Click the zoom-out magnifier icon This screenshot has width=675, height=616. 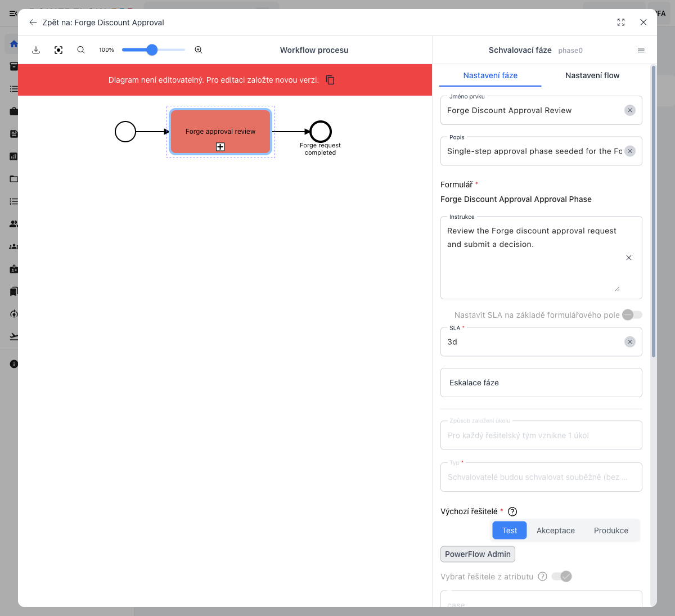pyautogui.click(x=81, y=50)
